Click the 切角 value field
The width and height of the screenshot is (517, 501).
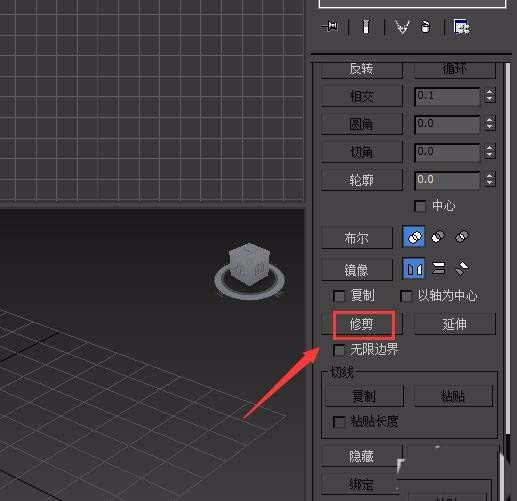pos(447,152)
